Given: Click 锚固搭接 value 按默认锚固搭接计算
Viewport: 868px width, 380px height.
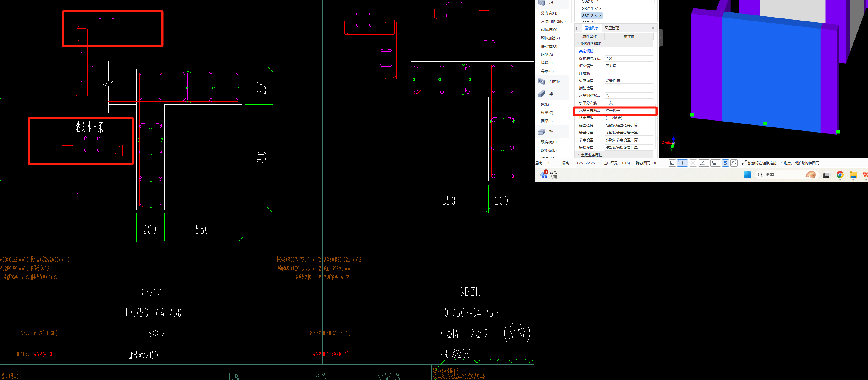Looking at the screenshot, I should [629, 125].
